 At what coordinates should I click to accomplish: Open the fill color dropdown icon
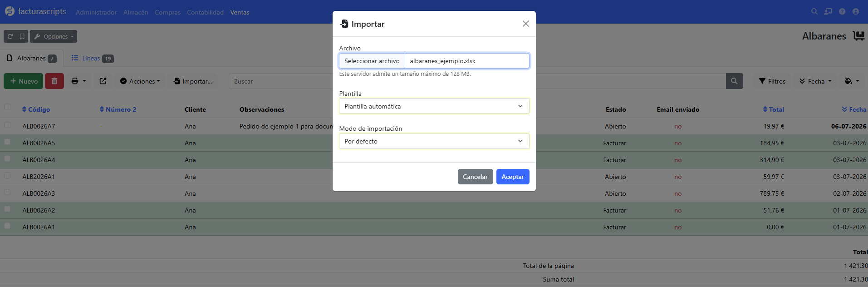click(x=852, y=81)
